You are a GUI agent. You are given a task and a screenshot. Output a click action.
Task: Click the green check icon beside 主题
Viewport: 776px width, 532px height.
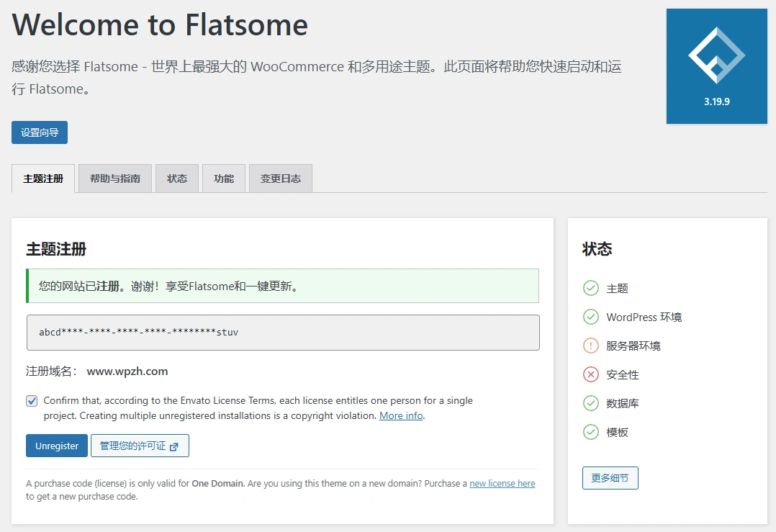click(x=590, y=288)
